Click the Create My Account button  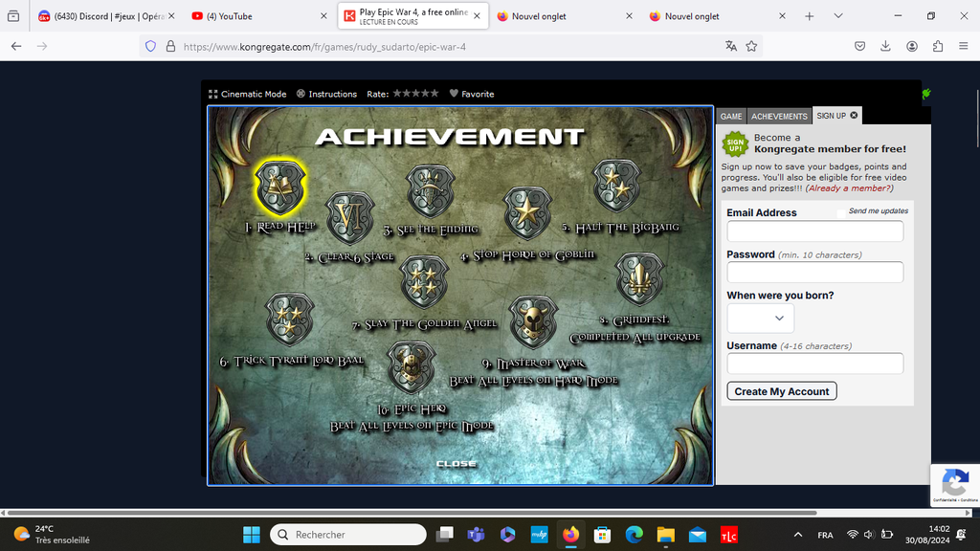pos(782,391)
